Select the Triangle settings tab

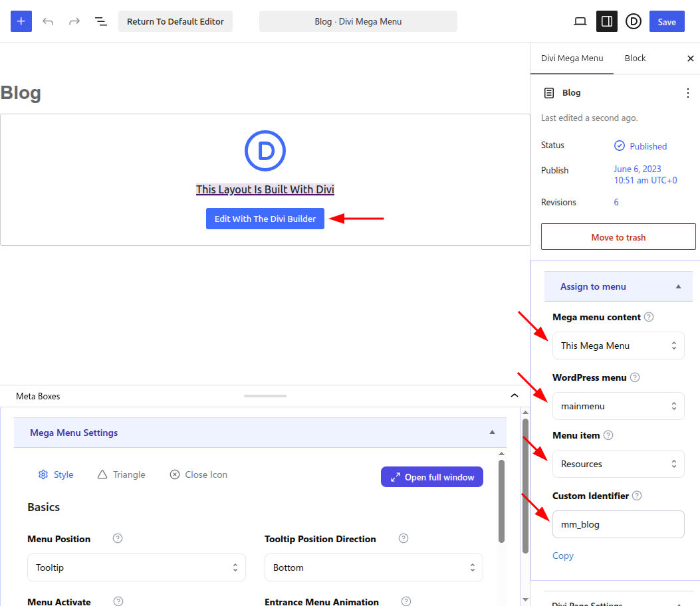coord(121,474)
